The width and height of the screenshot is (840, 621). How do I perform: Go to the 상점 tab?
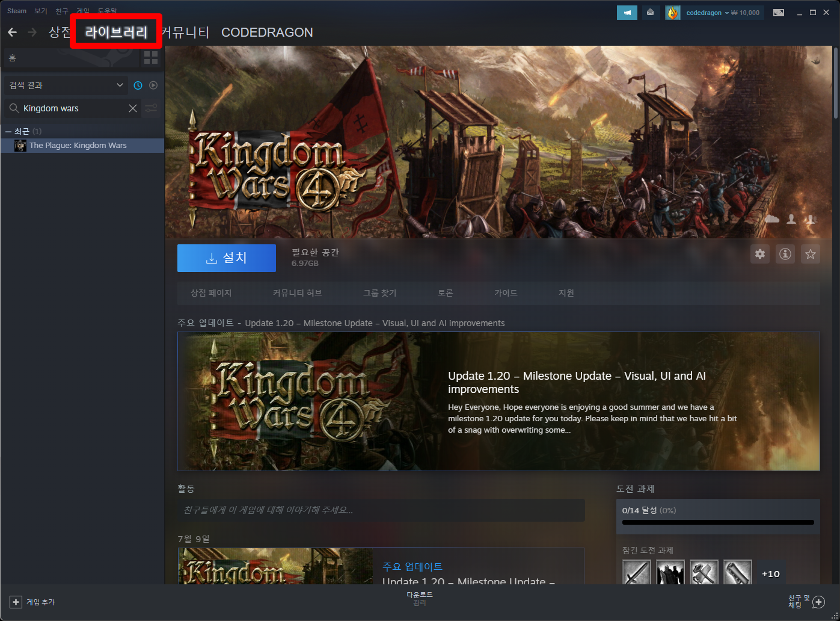[60, 32]
